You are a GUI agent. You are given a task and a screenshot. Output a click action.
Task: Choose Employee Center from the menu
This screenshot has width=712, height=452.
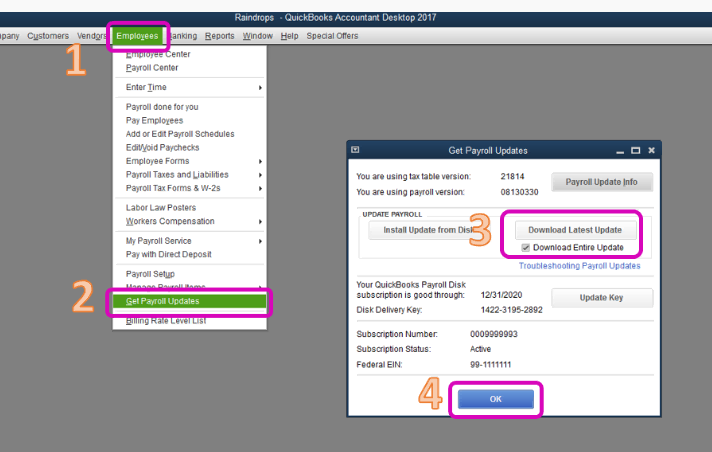[x=189, y=54]
